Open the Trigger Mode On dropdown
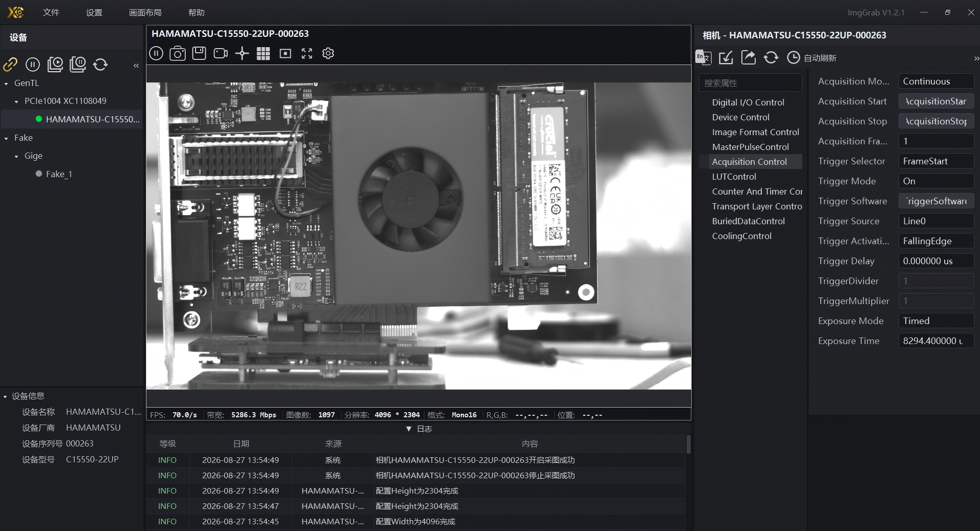The image size is (980, 531). pyautogui.click(x=936, y=181)
